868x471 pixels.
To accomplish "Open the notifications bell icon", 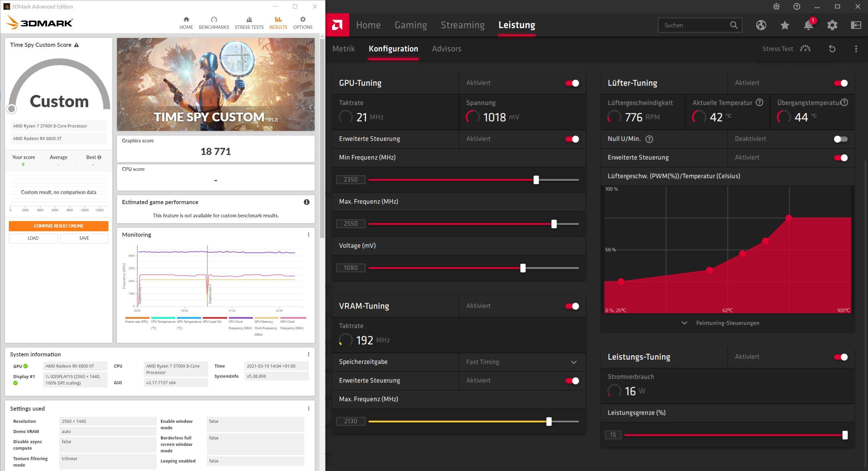I will (808, 25).
